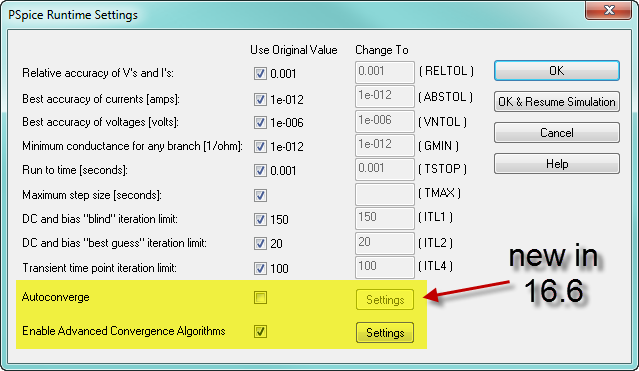The image size is (639, 371).
Task: Click the VNTOL change-to field
Action: pyautogui.click(x=385, y=121)
